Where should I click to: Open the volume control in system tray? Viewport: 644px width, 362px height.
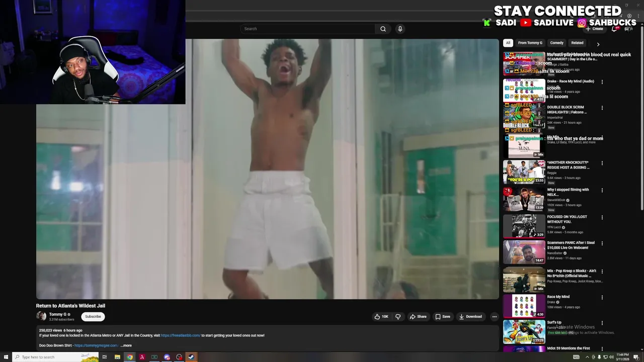pyautogui.click(x=611, y=357)
